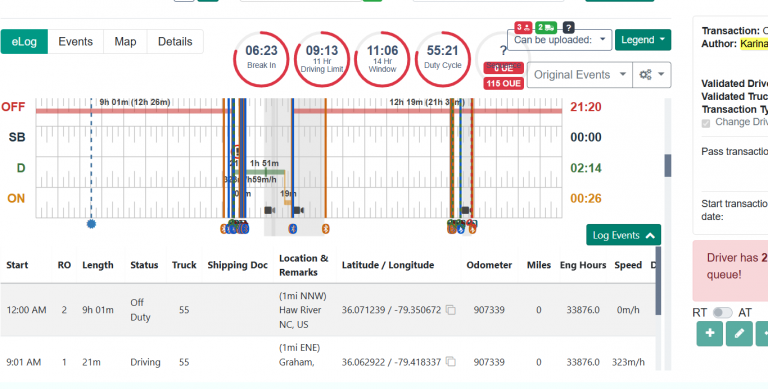
Task: Click the camera icon near the timeline's right end
Action: click(466, 210)
